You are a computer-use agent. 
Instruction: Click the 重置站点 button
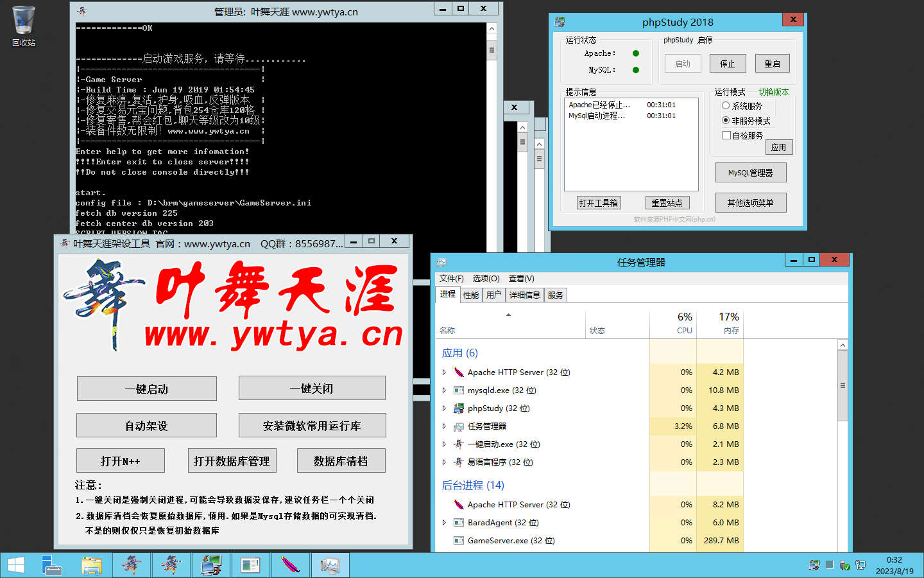click(667, 202)
